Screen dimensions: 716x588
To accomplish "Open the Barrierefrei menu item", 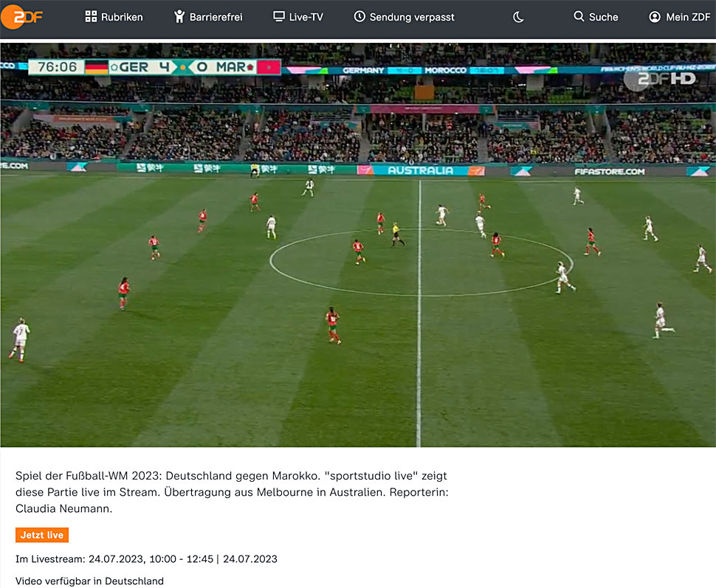I will (x=208, y=17).
